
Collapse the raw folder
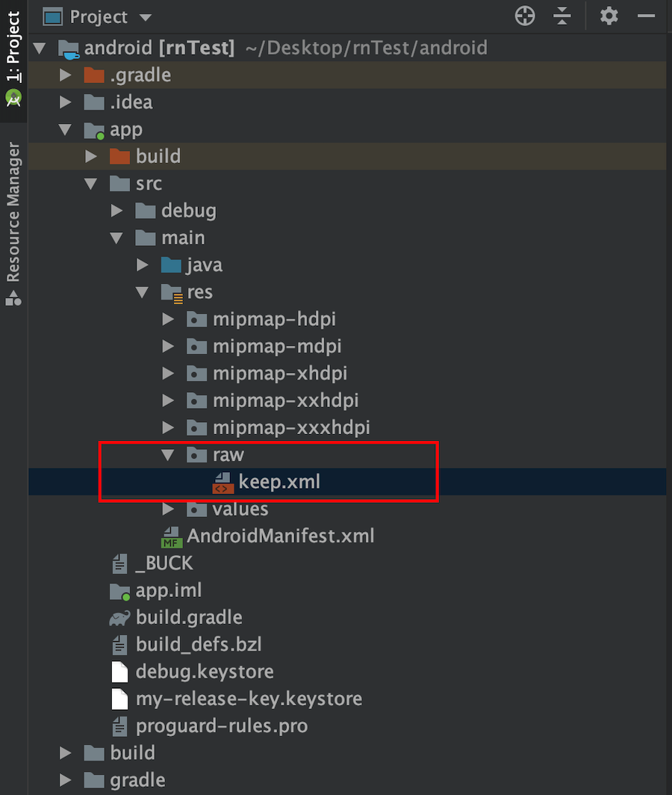[169, 455]
